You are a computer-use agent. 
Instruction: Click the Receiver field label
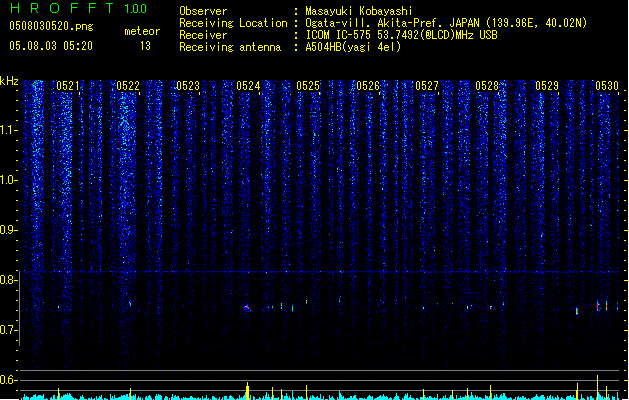(203, 35)
